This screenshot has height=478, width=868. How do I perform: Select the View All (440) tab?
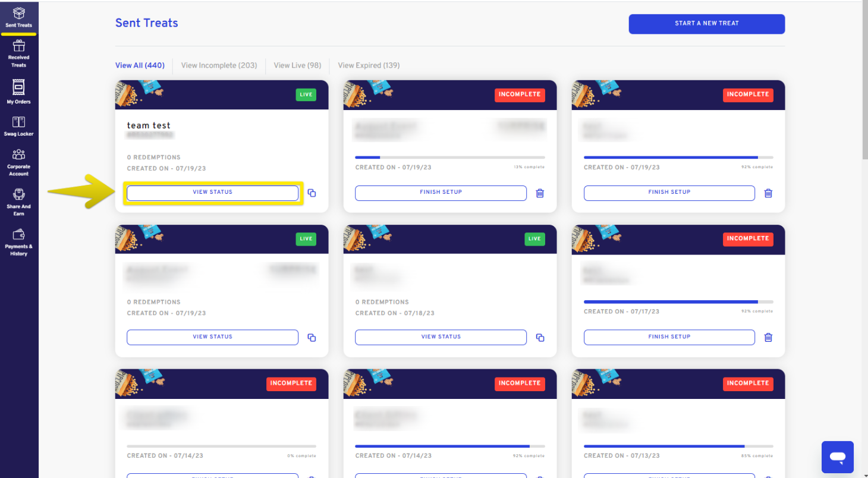coord(140,65)
